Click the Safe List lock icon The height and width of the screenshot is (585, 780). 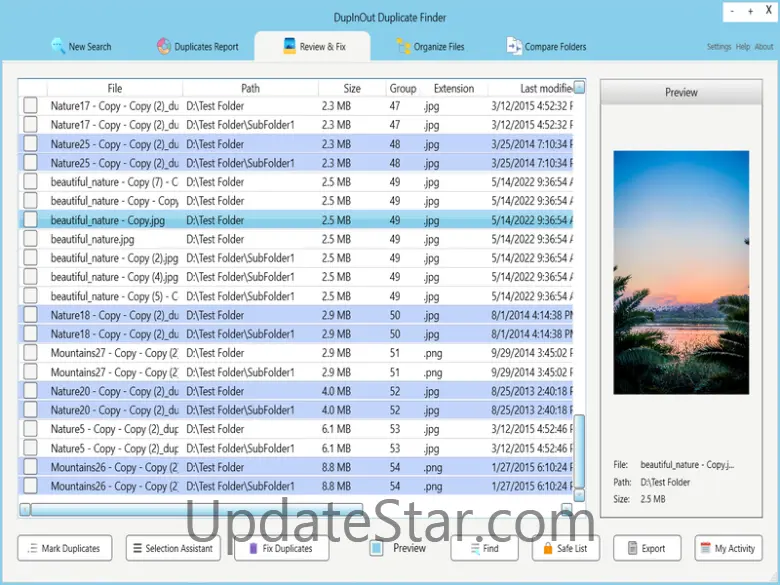point(545,548)
